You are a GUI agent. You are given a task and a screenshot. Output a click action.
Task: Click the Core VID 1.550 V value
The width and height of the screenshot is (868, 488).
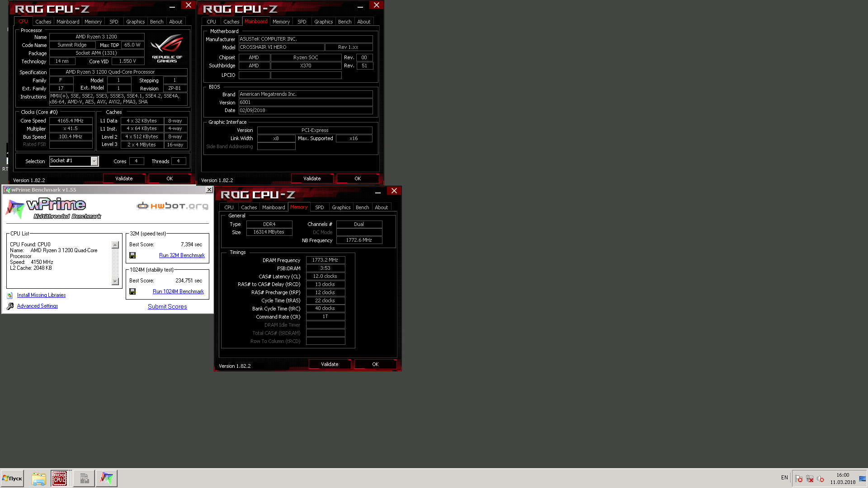(128, 61)
